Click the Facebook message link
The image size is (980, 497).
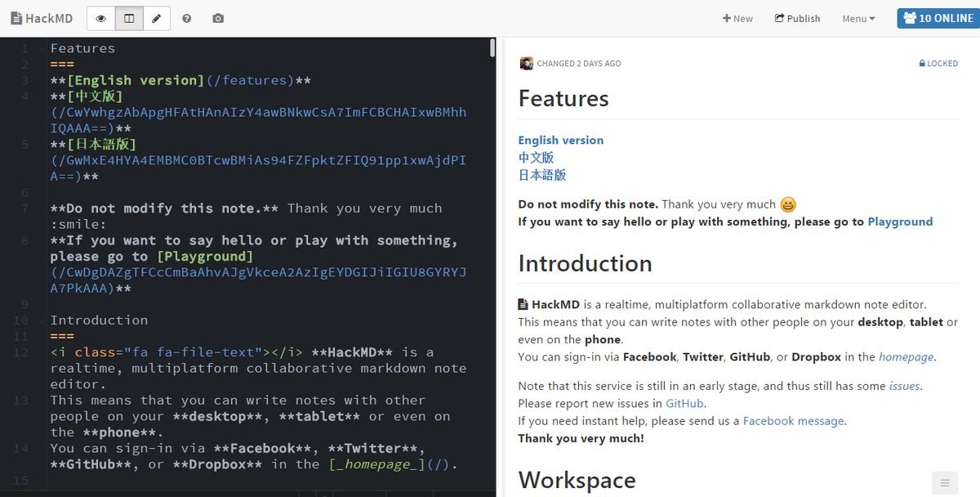(791, 420)
